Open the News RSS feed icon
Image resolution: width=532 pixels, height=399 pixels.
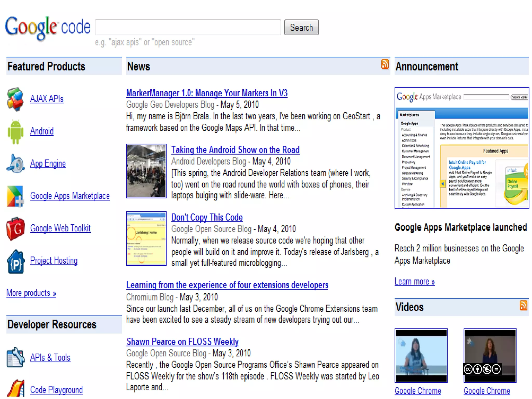coord(385,64)
